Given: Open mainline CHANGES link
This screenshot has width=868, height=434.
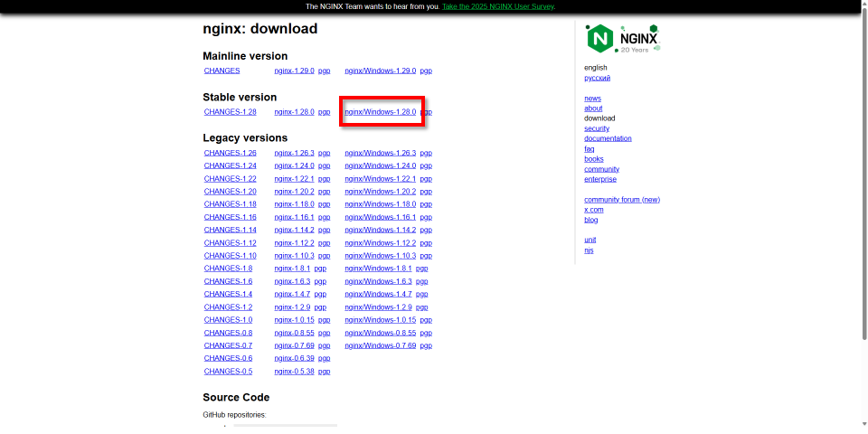Looking at the screenshot, I should coord(222,71).
